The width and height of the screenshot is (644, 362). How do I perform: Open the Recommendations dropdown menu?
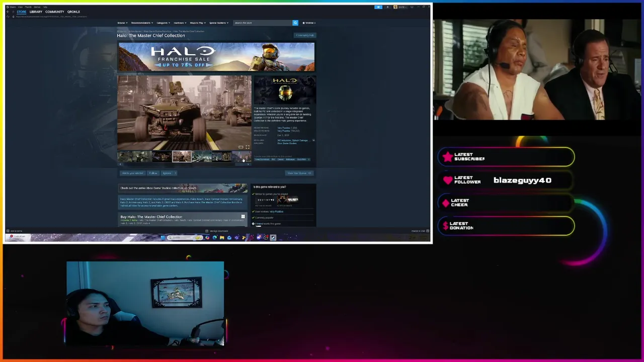click(142, 23)
